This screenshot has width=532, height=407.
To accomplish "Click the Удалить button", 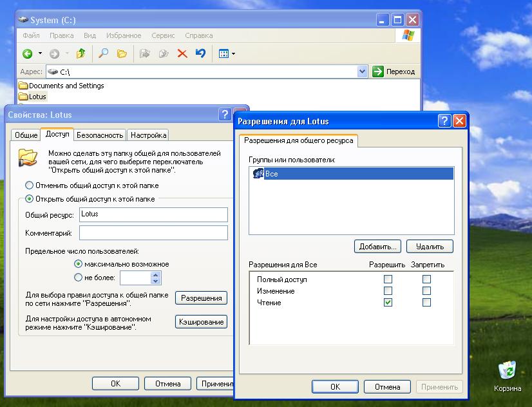I will click(430, 247).
